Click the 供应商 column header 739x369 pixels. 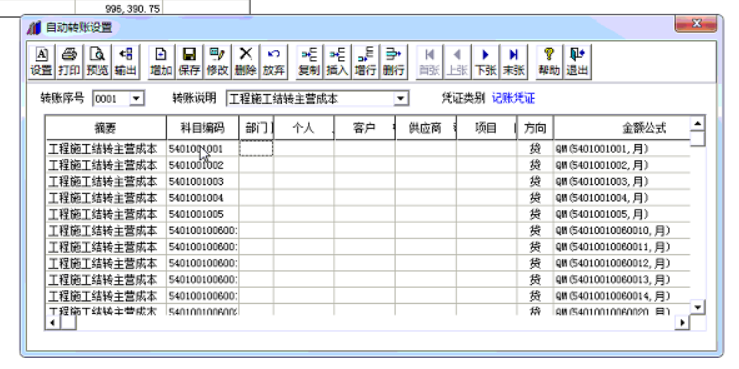coord(426,128)
